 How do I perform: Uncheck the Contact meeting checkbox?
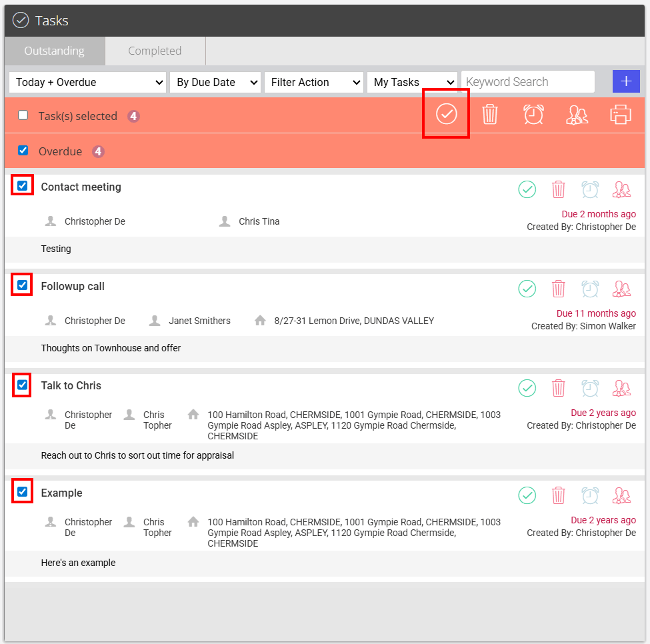coord(23,185)
